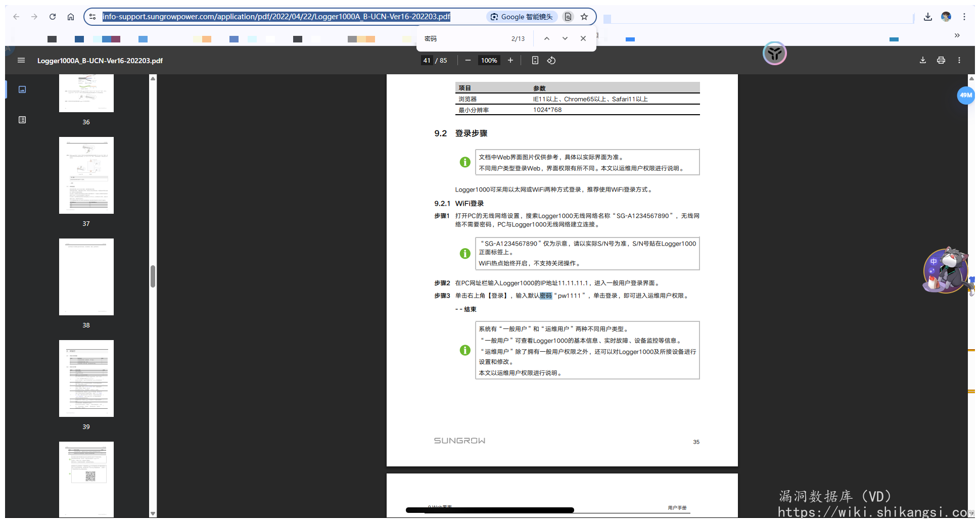The image size is (980, 523).
Task: Select heading 9.2.1 WiFi登录
Action: (459, 203)
